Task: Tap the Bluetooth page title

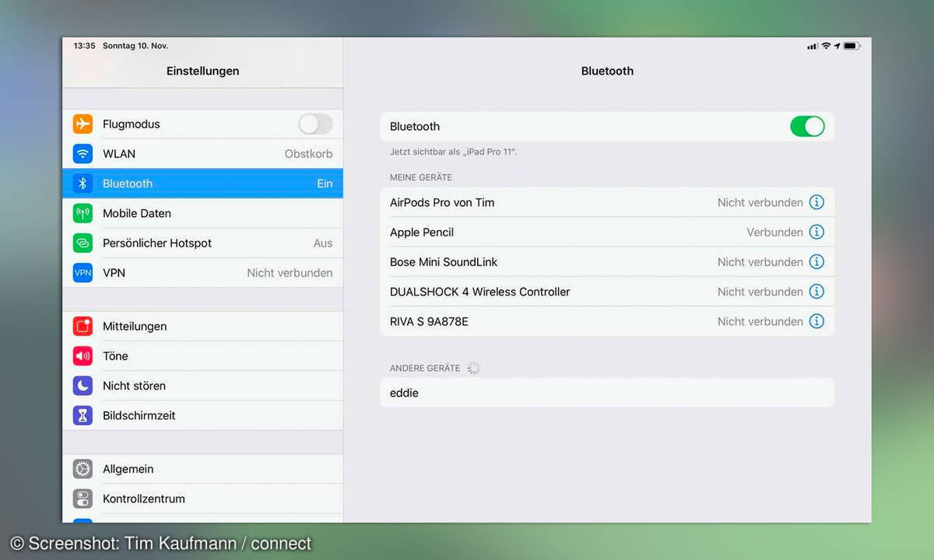Action: [607, 71]
